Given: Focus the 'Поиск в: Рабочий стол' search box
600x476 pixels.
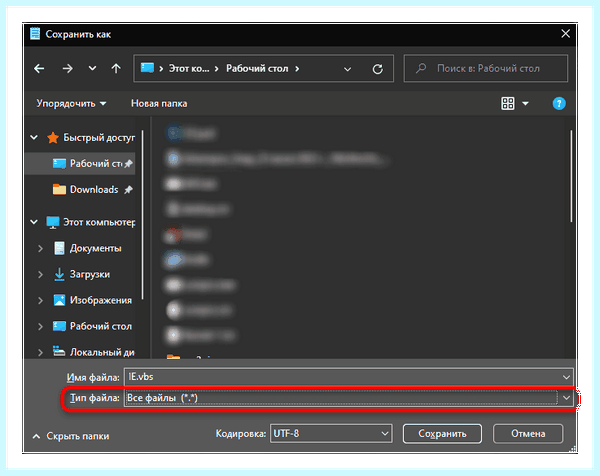Looking at the screenshot, I should pyautogui.click(x=486, y=68).
